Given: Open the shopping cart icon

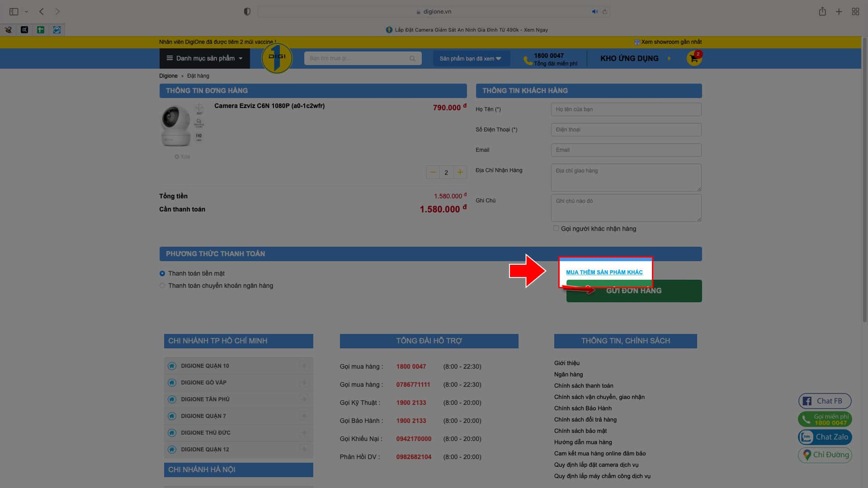Looking at the screenshot, I should pos(693,59).
